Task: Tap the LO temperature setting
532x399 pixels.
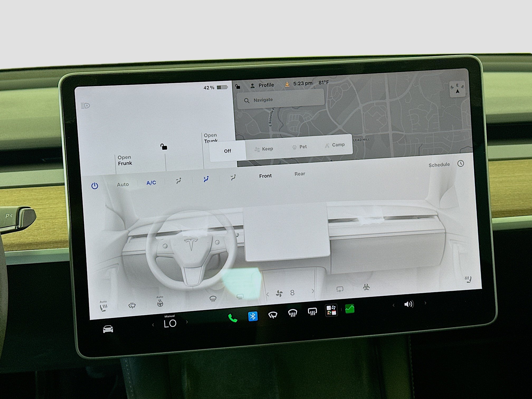Action: coord(170,324)
